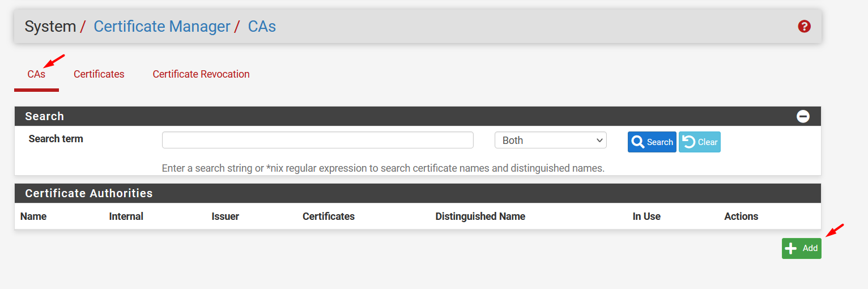This screenshot has width=868, height=289.
Task: Switch to the Certificates tab
Action: [x=99, y=74]
